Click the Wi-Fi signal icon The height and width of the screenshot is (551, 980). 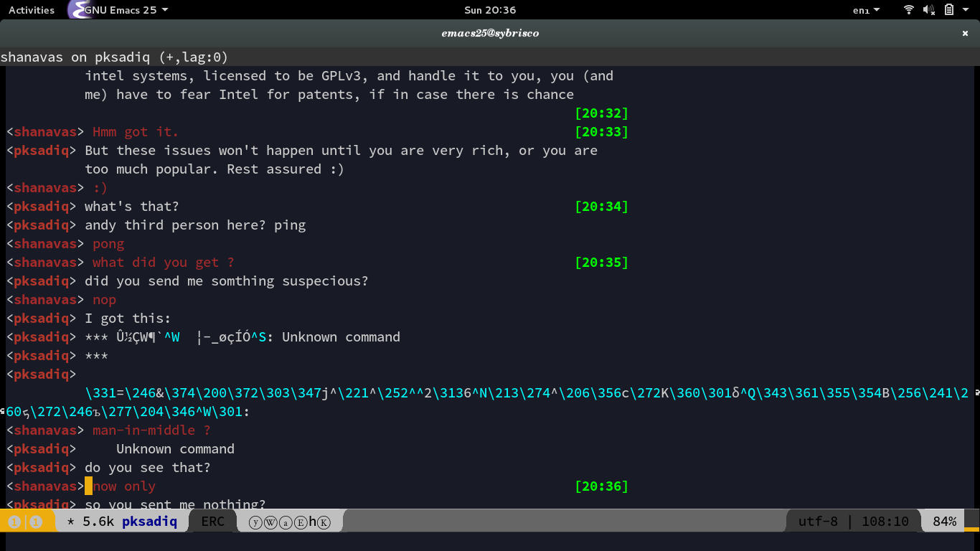(x=909, y=10)
